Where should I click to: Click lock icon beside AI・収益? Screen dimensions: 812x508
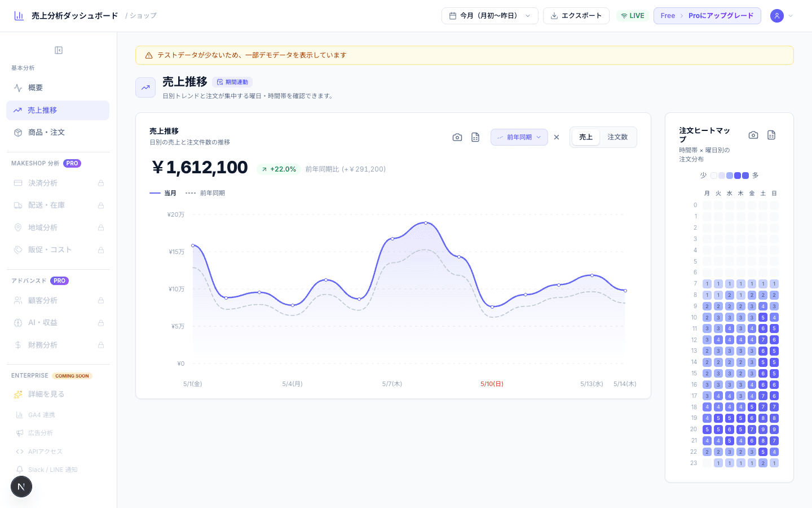pyautogui.click(x=101, y=323)
